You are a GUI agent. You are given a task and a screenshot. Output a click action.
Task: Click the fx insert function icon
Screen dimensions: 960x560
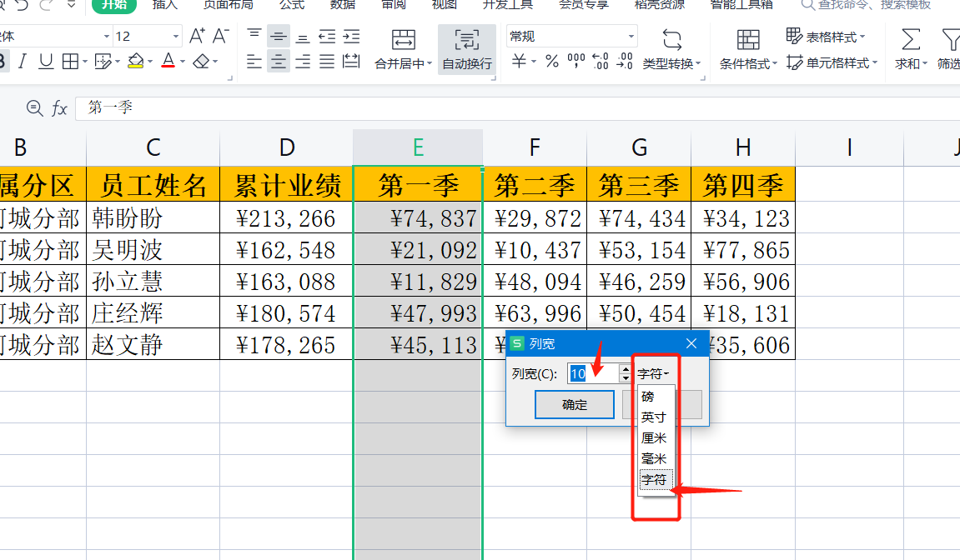point(59,108)
